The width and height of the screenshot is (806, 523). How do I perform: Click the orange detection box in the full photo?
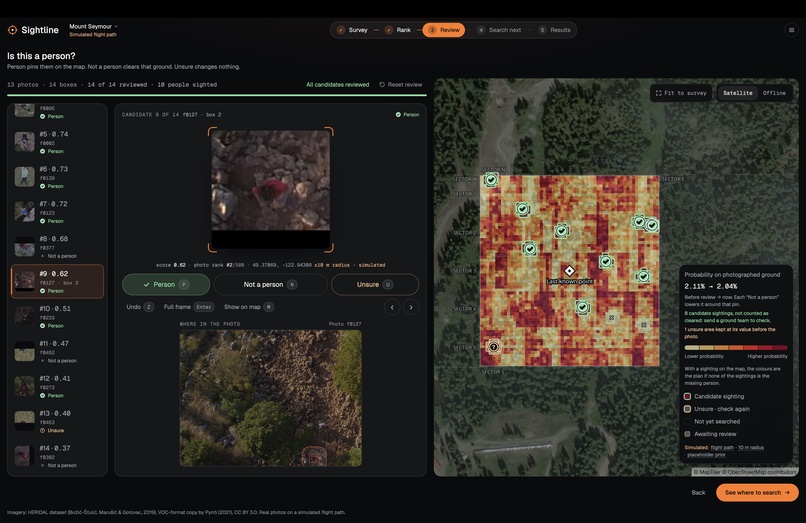coord(314,456)
